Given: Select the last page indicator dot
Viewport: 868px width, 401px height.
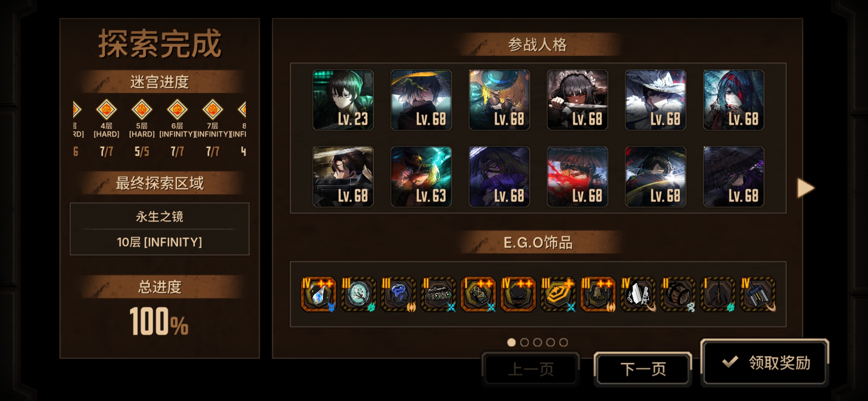Looking at the screenshot, I should click(x=563, y=342).
